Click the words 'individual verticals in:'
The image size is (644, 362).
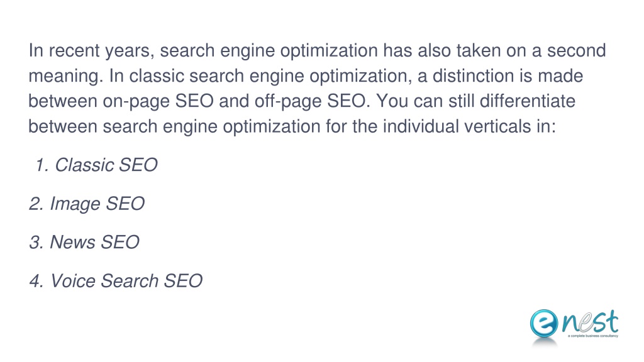469,126
